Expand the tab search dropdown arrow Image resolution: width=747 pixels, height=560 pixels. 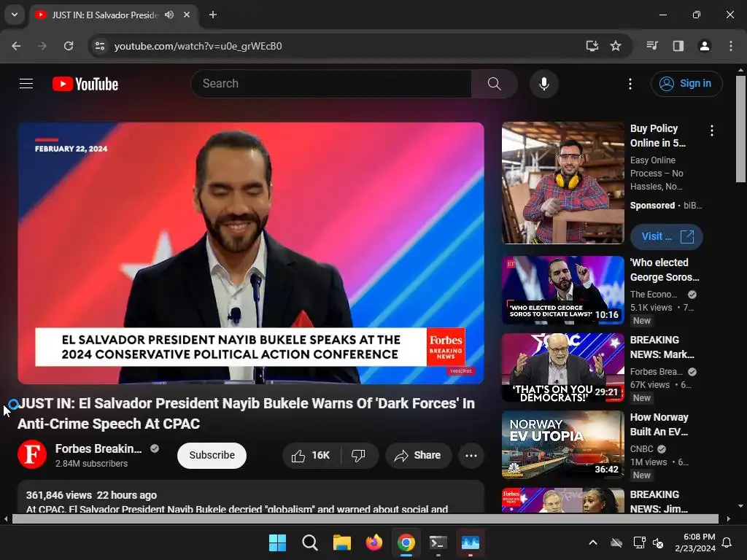15,15
